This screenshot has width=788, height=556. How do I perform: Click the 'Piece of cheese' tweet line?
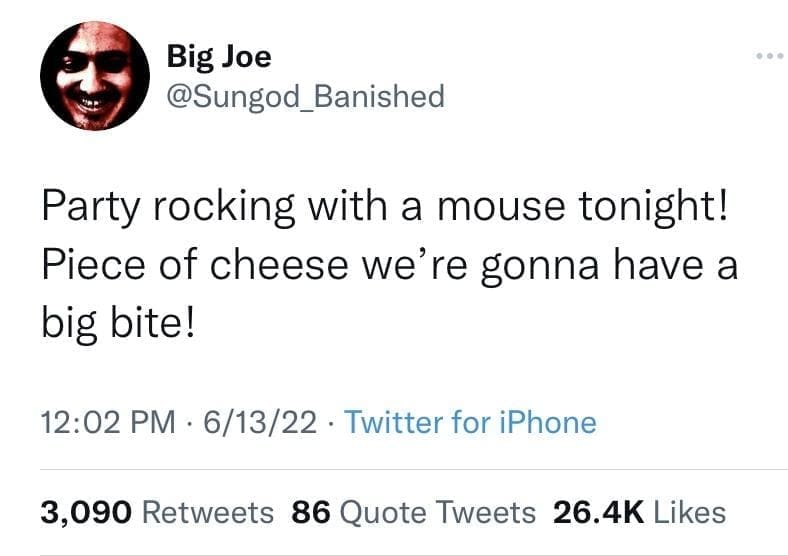pos(389,265)
